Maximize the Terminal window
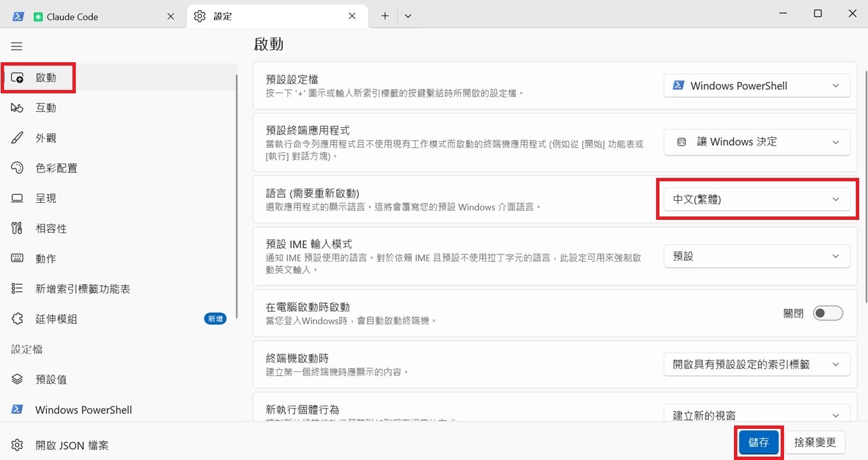 (817, 14)
